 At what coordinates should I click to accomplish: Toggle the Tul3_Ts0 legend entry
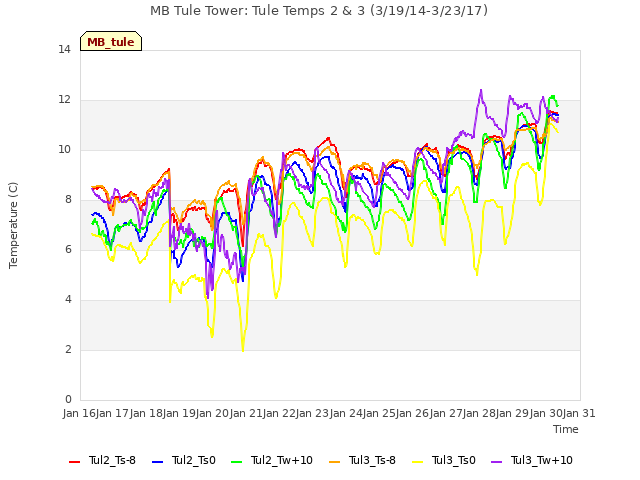(444, 461)
